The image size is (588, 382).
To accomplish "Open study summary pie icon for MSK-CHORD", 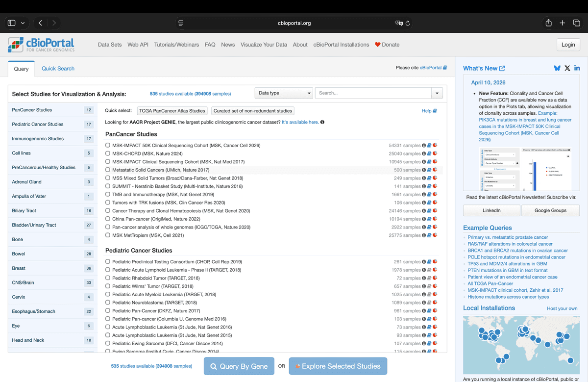I will [435, 153].
